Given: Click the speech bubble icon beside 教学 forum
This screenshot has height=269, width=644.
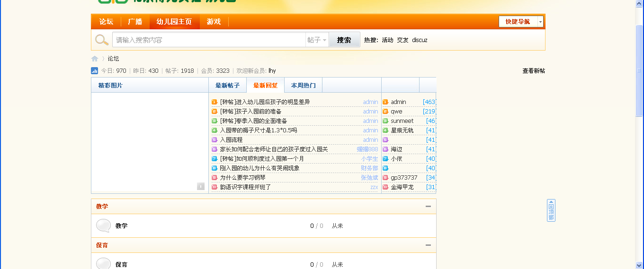Looking at the screenshot, I should [x=103, y=226].
